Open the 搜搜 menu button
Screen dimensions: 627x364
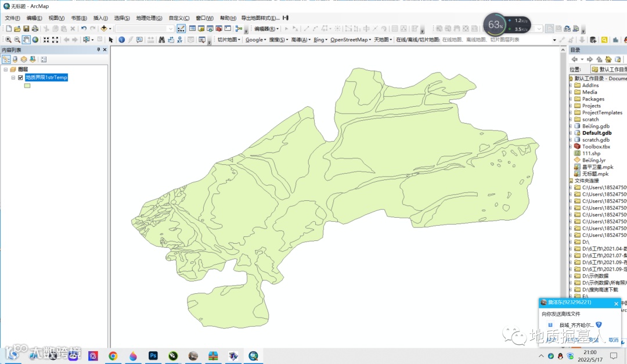pos(278,39)
